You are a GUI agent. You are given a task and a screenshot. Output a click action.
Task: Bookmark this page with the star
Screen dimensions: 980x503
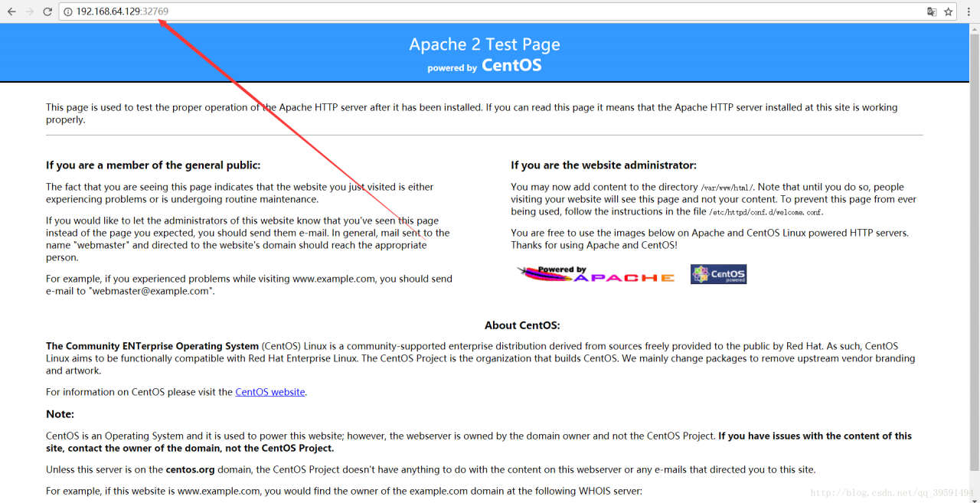point(948,11)
